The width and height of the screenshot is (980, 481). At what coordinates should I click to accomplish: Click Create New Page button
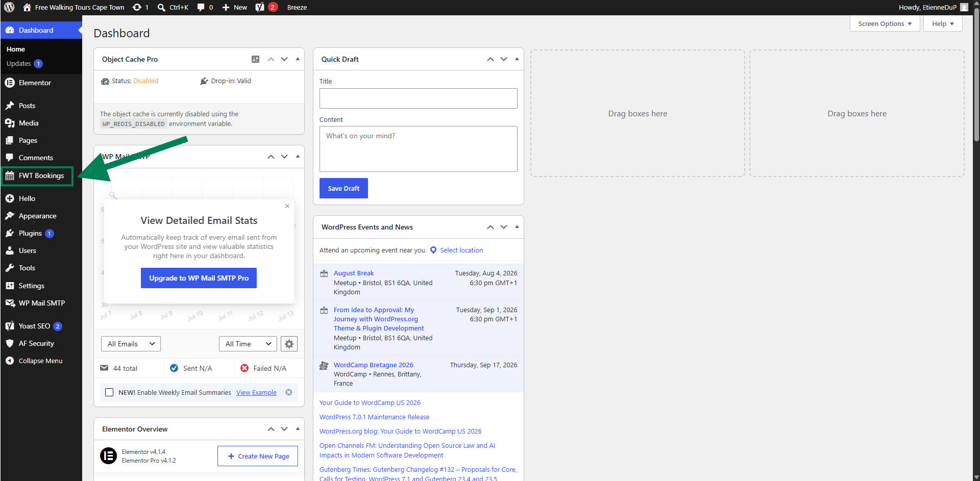258,456
